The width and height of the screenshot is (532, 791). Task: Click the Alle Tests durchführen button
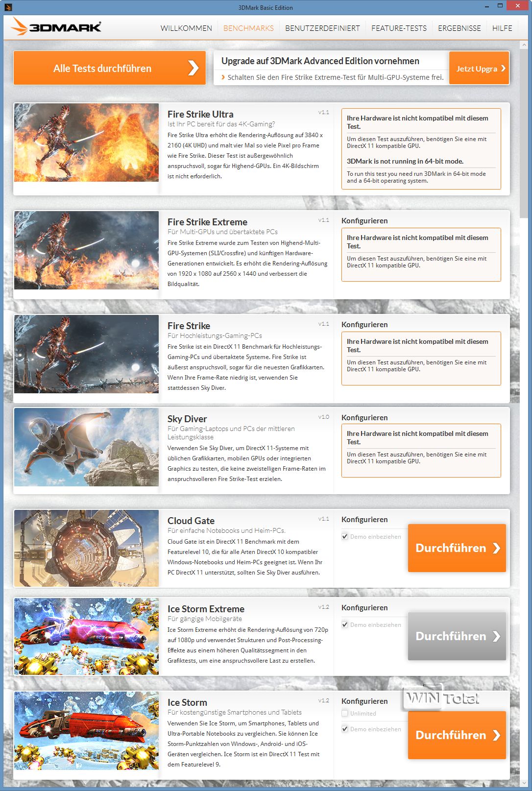tap(110, 68)
